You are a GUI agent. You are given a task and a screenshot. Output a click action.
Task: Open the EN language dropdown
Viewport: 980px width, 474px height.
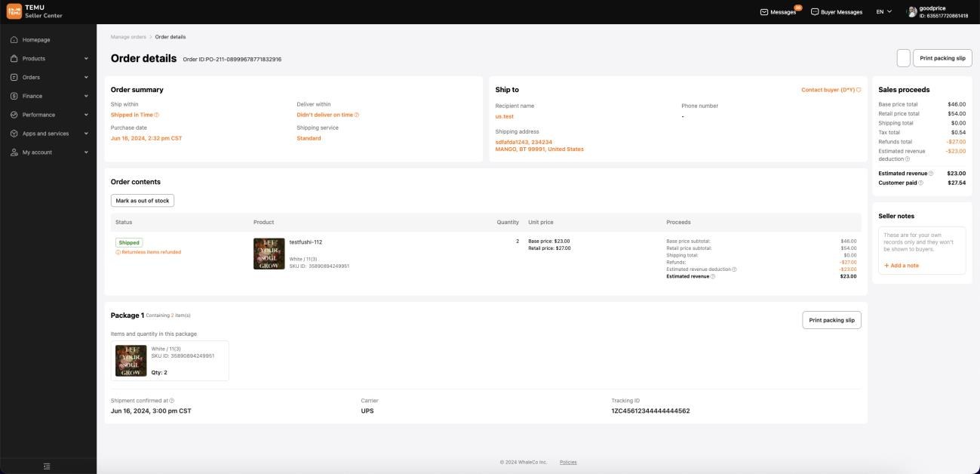883,12
